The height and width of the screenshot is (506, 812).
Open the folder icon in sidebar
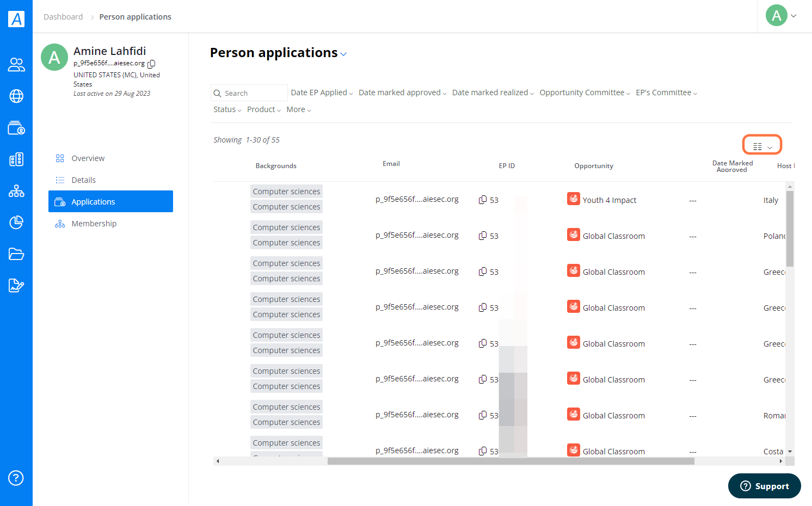(x=16, y=254)
